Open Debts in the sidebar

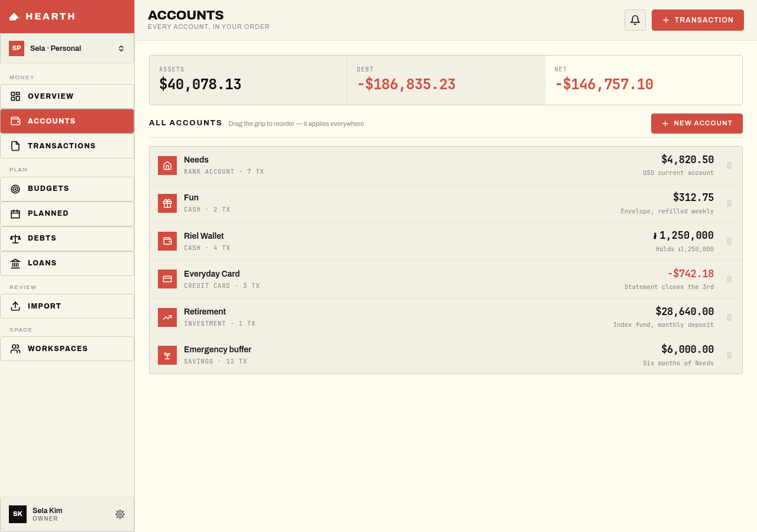67,239
